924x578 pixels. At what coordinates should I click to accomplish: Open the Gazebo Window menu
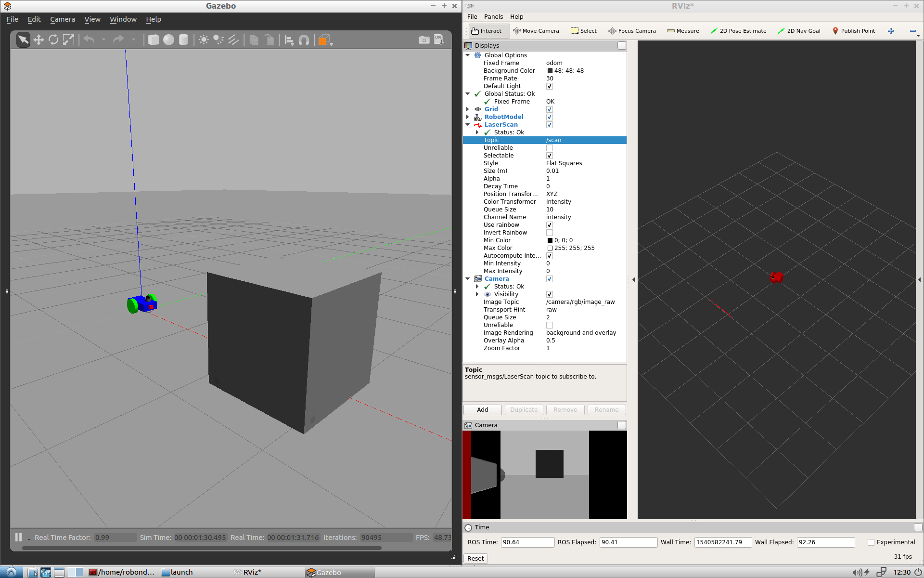[x=123, y=19]
